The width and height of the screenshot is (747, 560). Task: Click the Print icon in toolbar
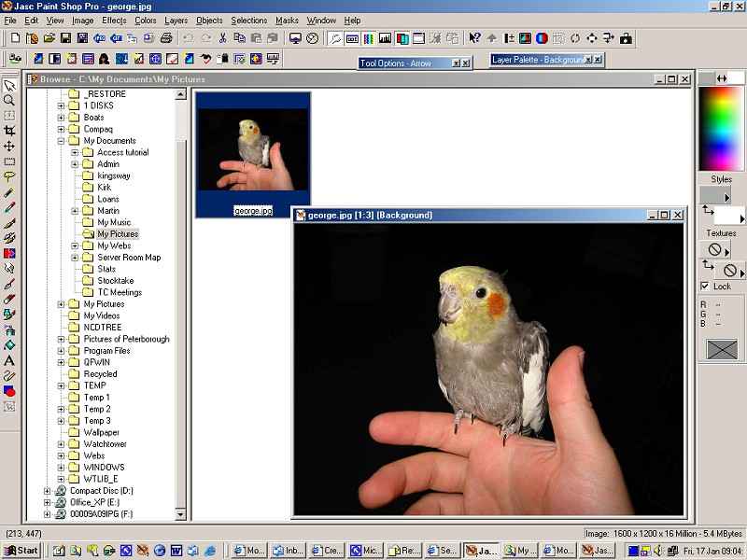pyautogui.click(x=166, y=38)
